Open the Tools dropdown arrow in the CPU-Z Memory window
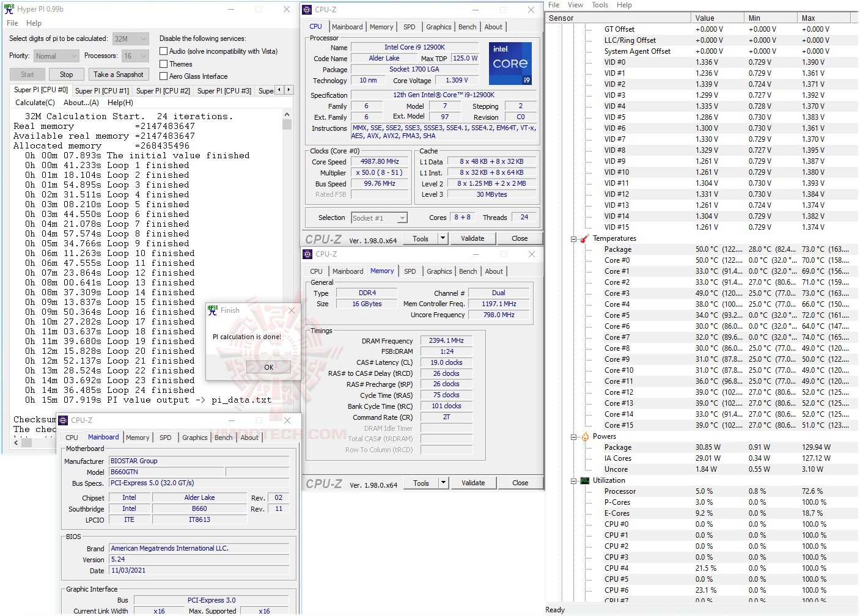Screen dimensions: 860x616 (x=444, y=483)
